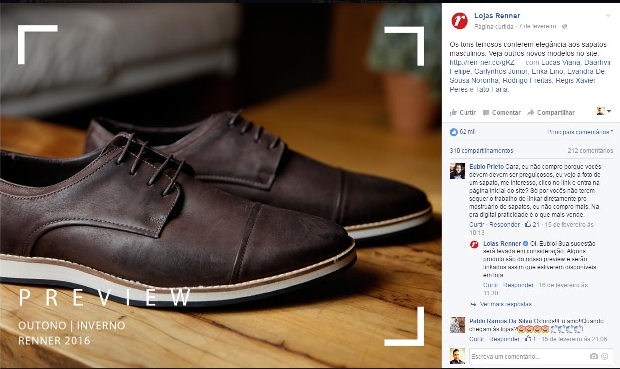The height and width of the screenshot is (369, 620).
Task: Click the camera icon in comment box
Action: click(x=594, y=356)
